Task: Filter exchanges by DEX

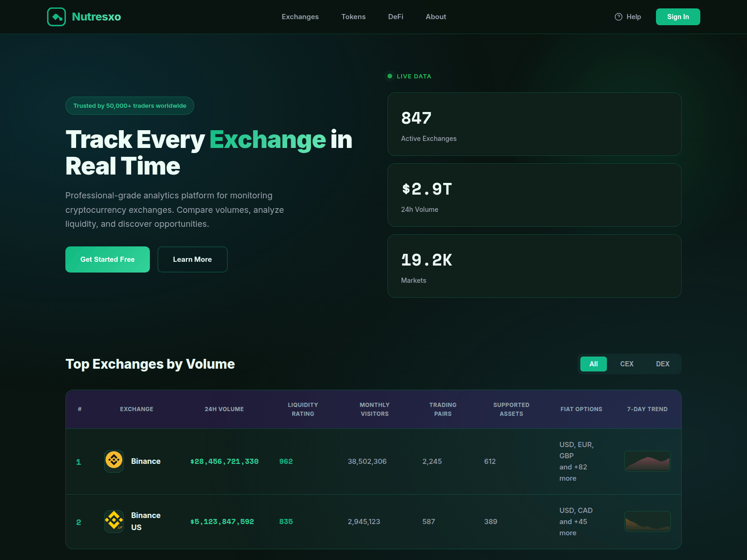Action: coord(662,364)
